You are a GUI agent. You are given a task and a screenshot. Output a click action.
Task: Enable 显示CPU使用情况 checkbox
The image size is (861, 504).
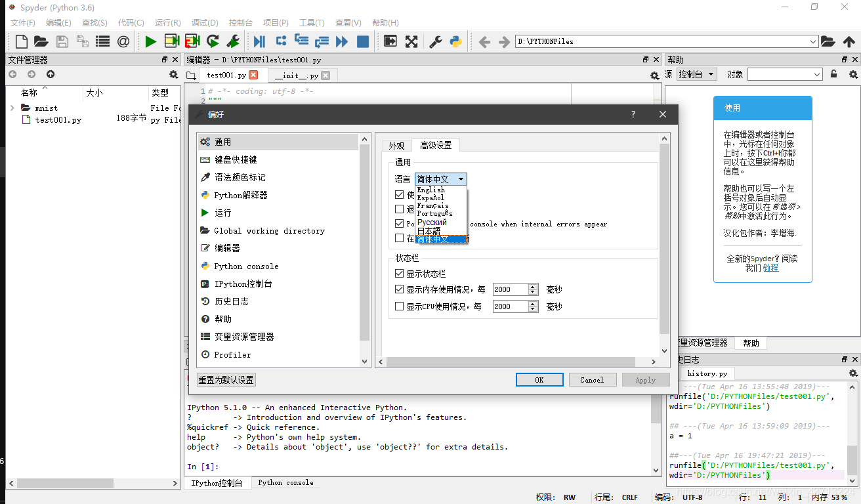pyautogui.click(x=400, y=306)
